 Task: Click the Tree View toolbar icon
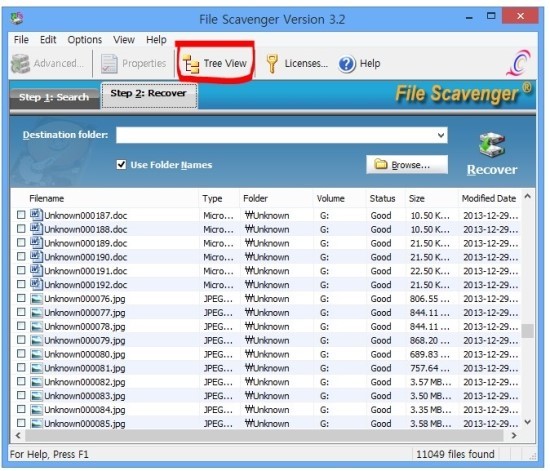point(191,64)
